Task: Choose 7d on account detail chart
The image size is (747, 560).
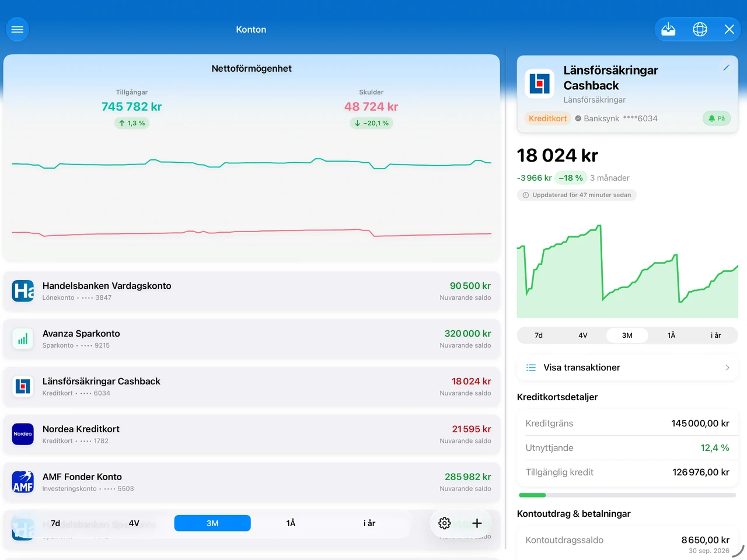Action: [x=539, y=335]
